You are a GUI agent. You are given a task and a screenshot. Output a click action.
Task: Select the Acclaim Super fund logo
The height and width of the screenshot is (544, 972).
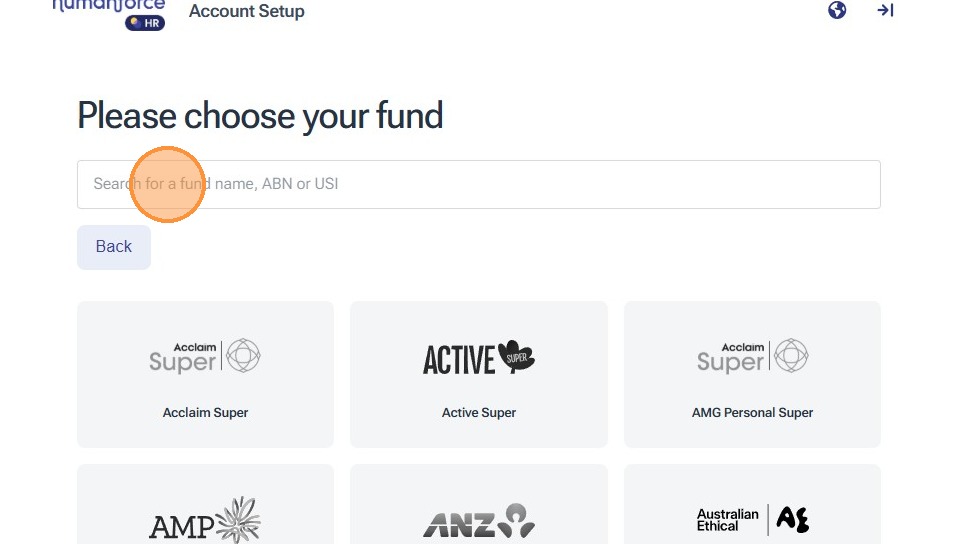(205, 357)
